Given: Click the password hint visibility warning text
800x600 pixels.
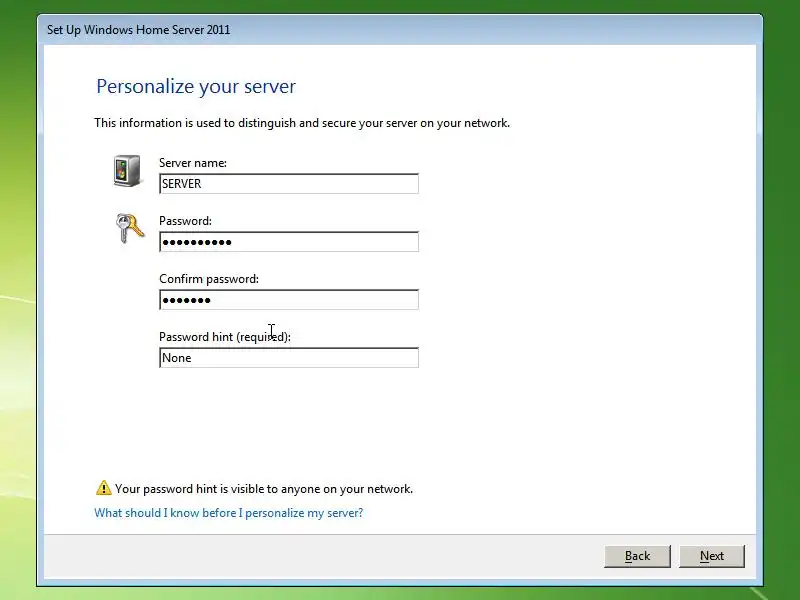Looking at the screenshot, I should click(264, 489).
